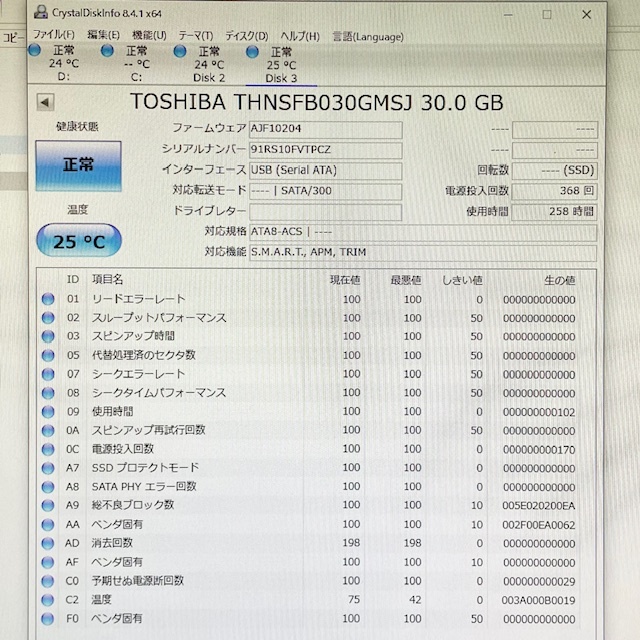Click status orb for drive C:

tap(107, 51)
